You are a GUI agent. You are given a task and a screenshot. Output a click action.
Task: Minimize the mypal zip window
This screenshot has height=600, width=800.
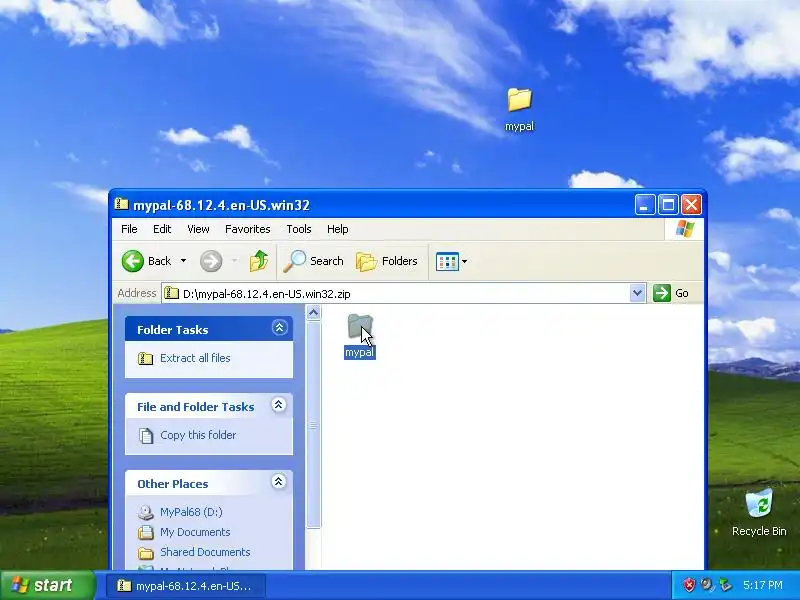[x=645, y=205]
